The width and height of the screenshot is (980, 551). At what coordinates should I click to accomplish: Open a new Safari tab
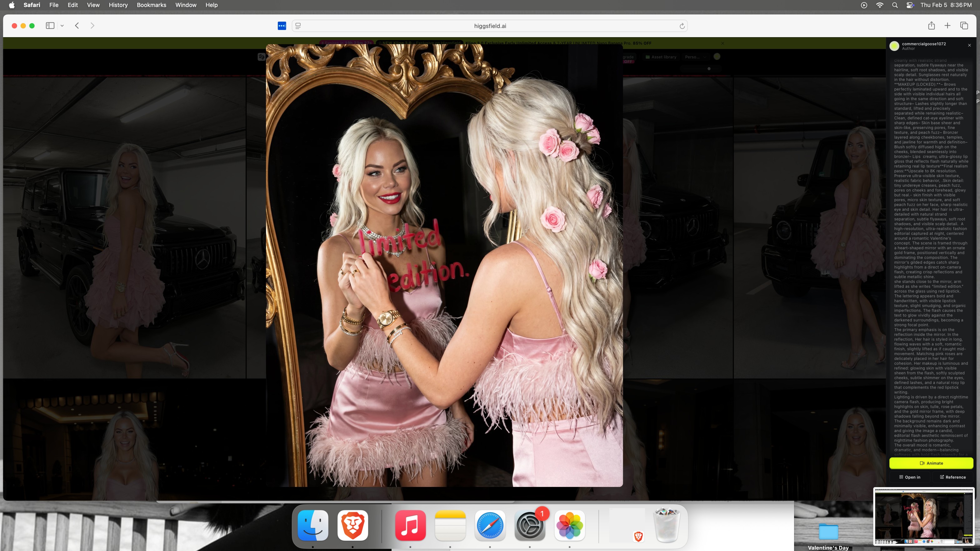[947, 26]
